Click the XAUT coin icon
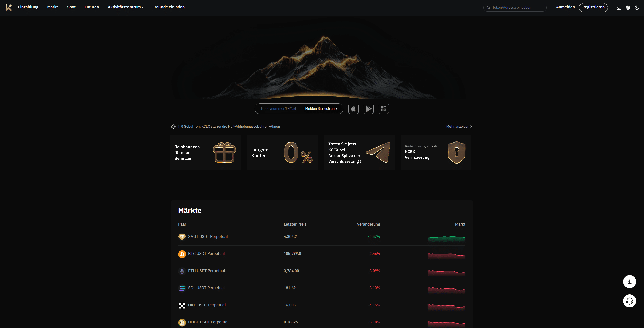 pyautogui.click(x=182, y=237)
